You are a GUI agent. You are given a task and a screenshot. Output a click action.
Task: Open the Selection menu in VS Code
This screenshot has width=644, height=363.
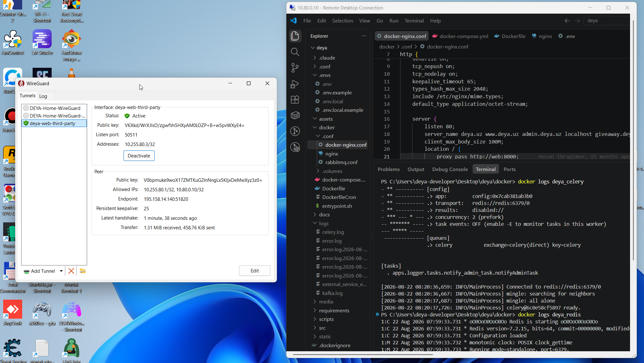coord(342,21)
